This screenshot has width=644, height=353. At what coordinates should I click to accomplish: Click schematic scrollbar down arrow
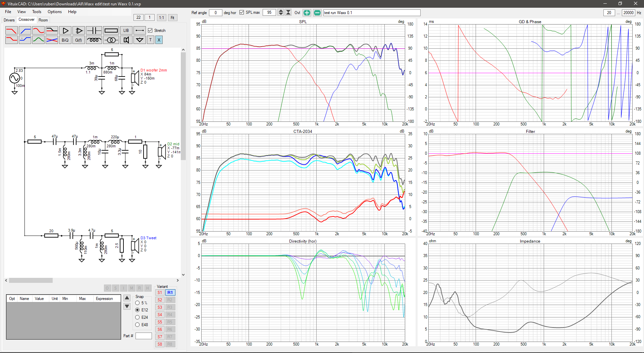183,275
